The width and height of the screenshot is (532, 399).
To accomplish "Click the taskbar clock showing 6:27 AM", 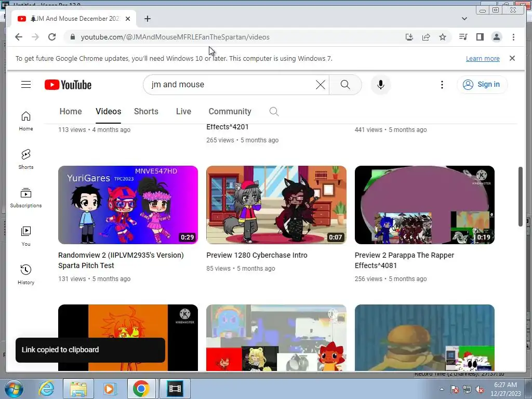I will (x=505, y=389).
